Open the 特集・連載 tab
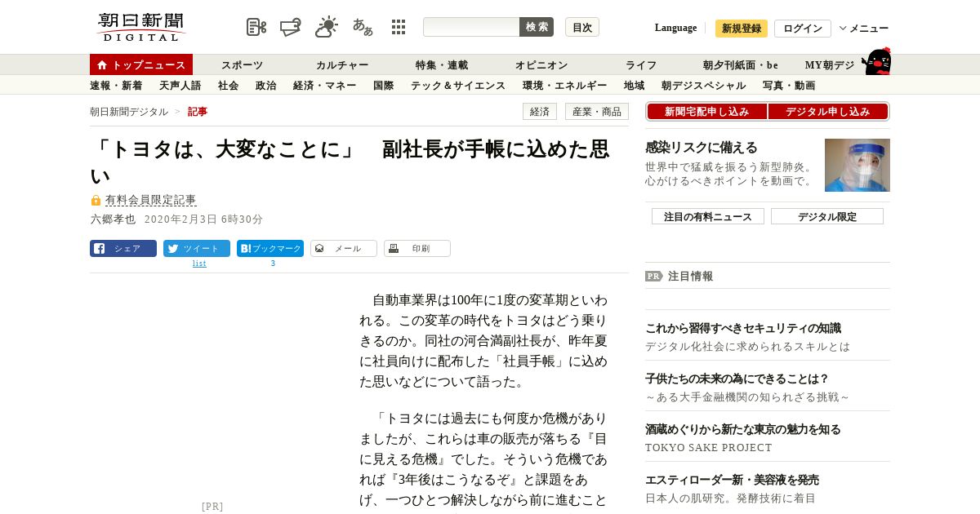Screen dimensions: 980x514 pos(442,65)
